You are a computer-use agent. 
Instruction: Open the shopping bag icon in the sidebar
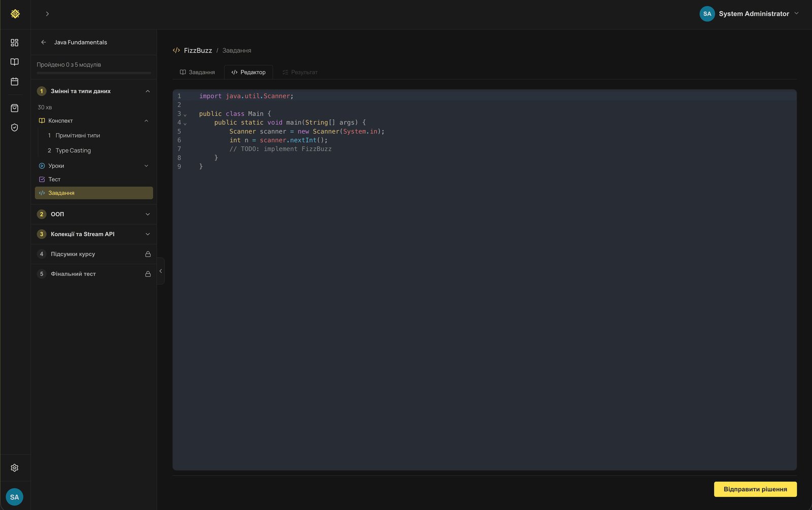click(x=15, y=108)
